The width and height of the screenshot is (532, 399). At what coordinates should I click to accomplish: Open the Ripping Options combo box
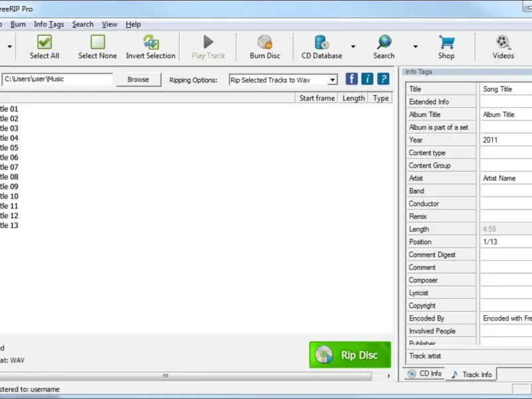point(283,80)
